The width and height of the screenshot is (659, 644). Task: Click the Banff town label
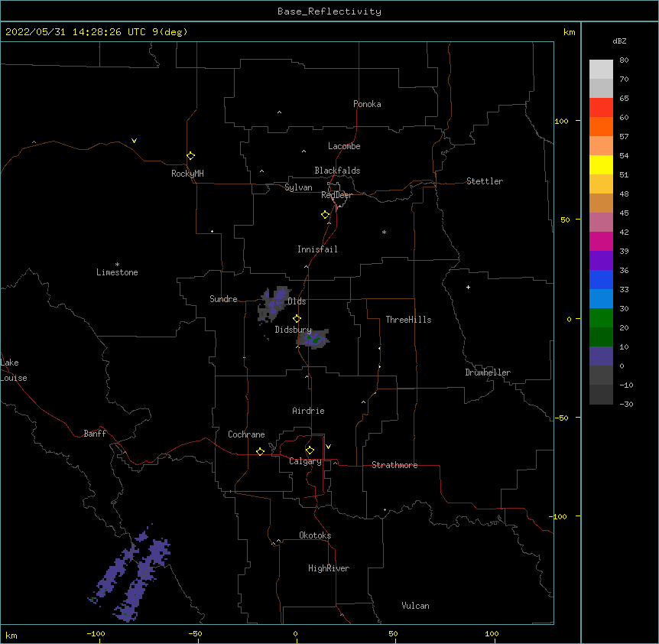tap(95, 434)
